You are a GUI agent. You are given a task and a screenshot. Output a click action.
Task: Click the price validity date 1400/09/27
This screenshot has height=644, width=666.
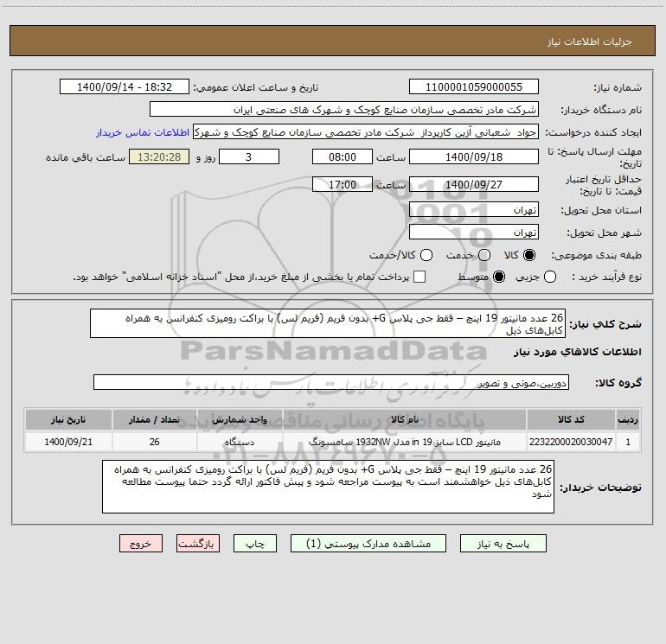pos(474,184)
